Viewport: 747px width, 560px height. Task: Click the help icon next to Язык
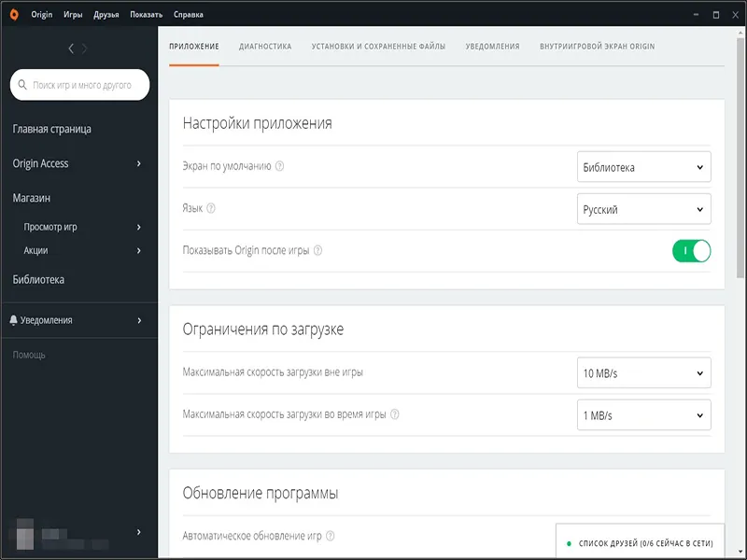coord(211,209)
